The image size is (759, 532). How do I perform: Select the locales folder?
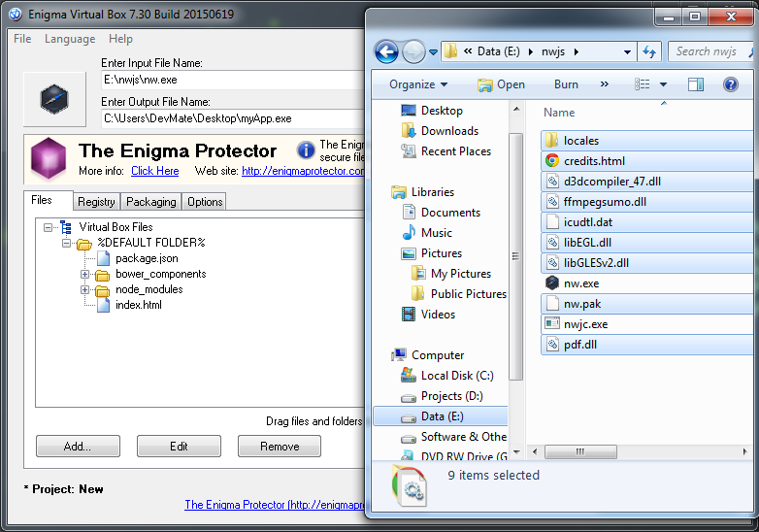[647, 141]
